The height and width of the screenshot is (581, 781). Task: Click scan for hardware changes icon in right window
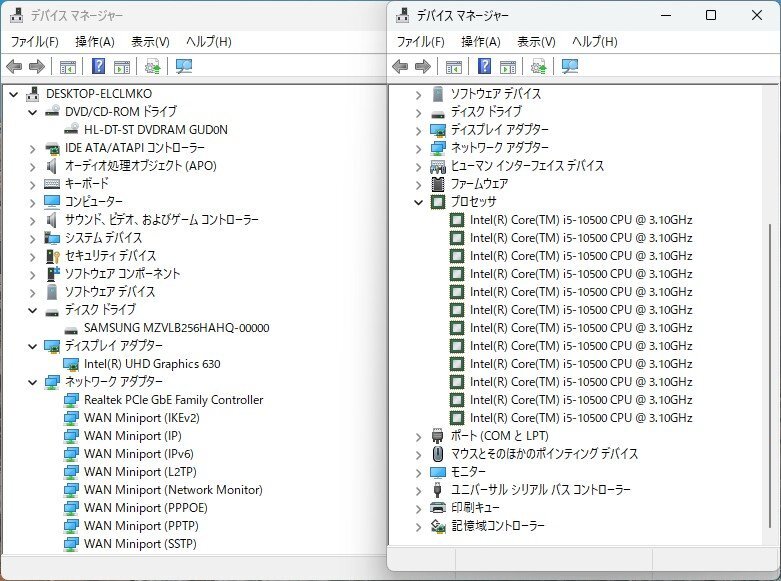tap(539, 67)
